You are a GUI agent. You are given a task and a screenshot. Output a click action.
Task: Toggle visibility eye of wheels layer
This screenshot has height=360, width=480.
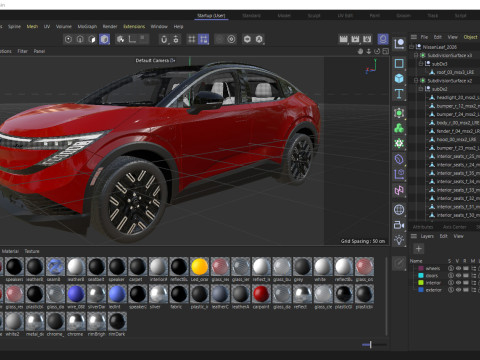click(458, 268)
